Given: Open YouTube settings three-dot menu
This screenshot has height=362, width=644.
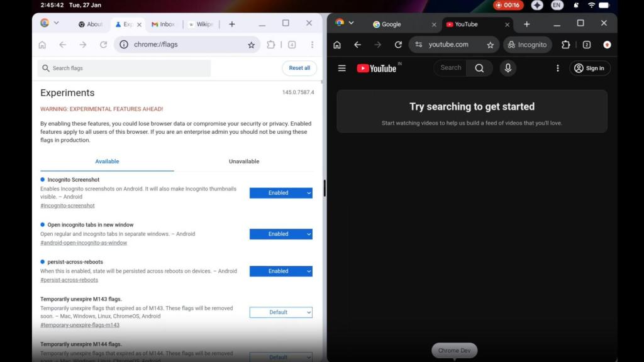Looking at the screenshot, I should [x=557, y=68].
